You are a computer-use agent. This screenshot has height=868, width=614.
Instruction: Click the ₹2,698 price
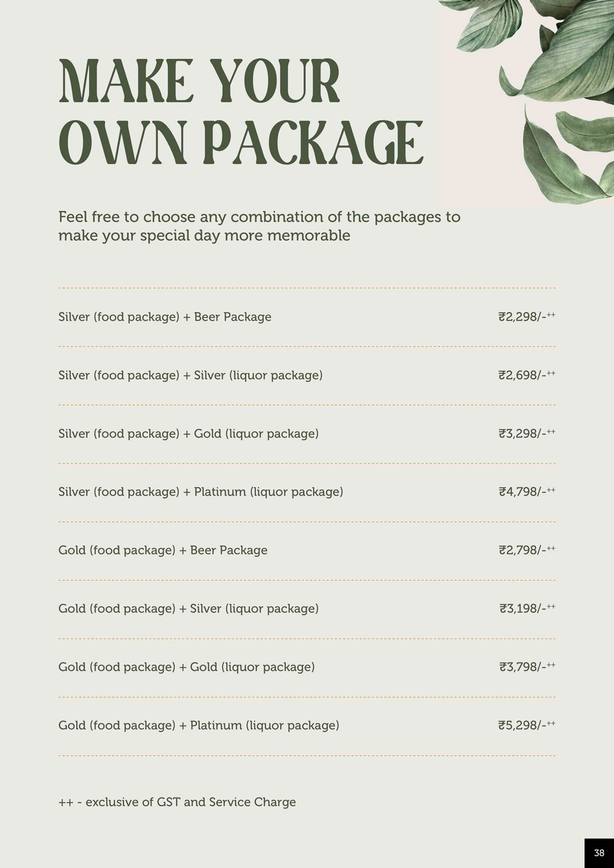point(527,375)
